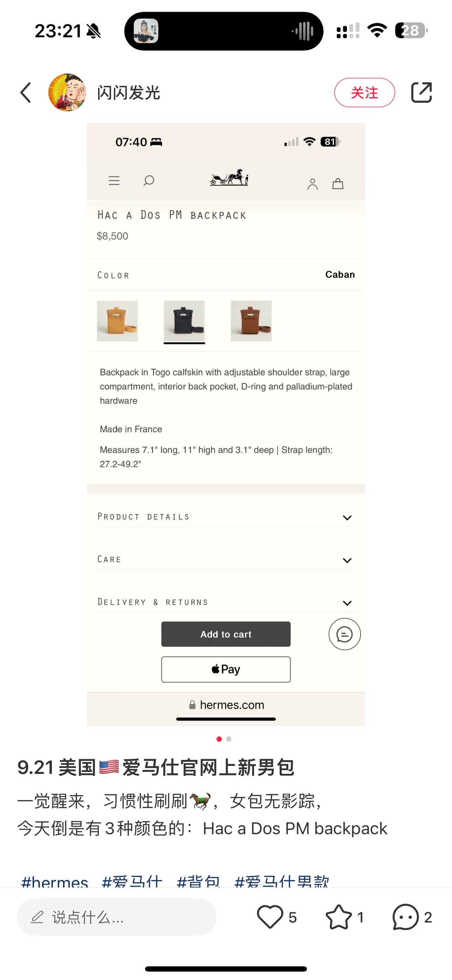Image resolution: width=452 pixels, height=980 pixels.
Task: Select the yellow backpack color swatch
Action: click(117, 321)
